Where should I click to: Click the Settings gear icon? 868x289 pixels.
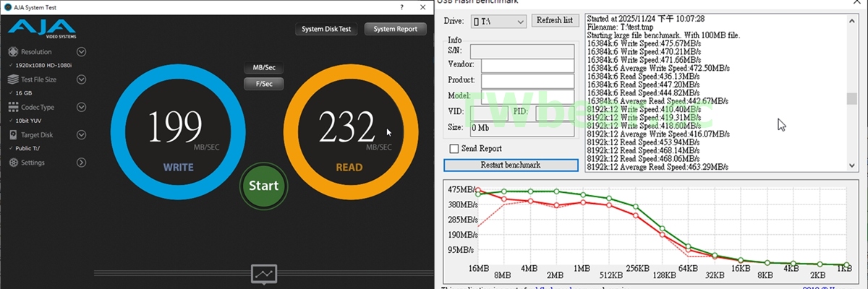point(13,163)
